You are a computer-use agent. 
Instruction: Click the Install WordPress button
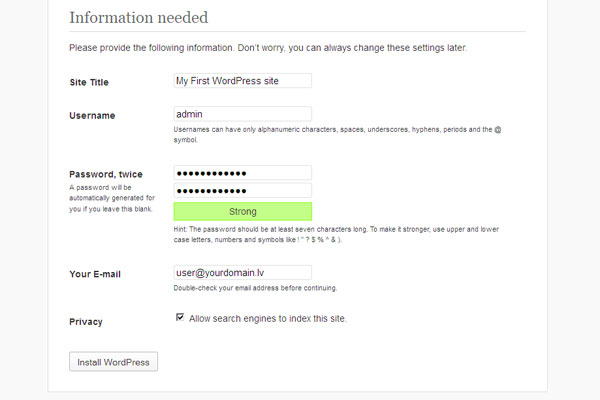[x=113, y=362]
